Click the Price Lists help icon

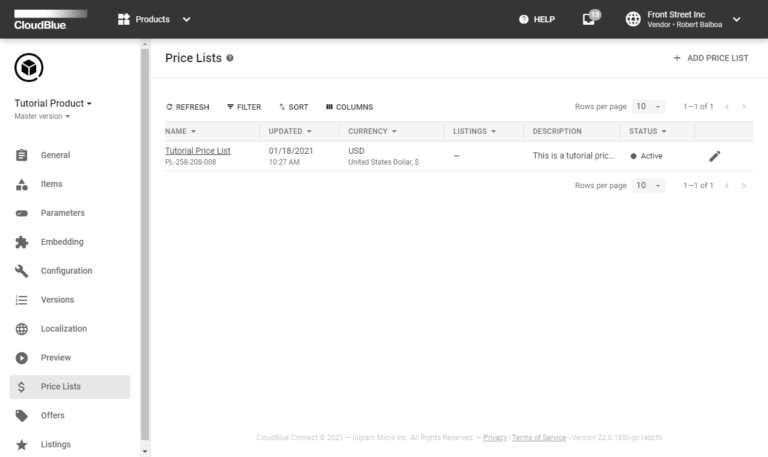230,58
